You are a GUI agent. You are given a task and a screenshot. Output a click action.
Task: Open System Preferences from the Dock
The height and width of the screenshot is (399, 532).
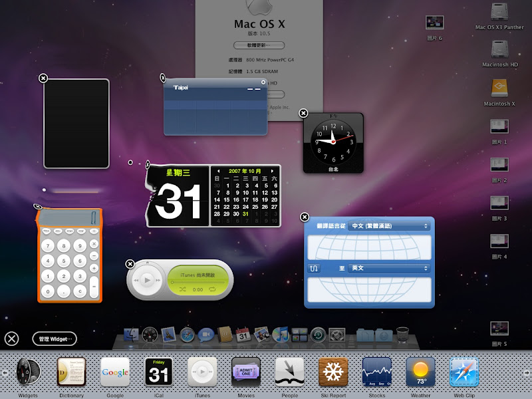337,335
